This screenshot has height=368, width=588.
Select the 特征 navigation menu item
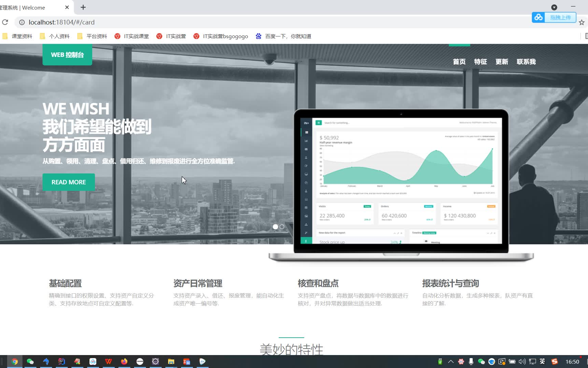pos(480,62)
